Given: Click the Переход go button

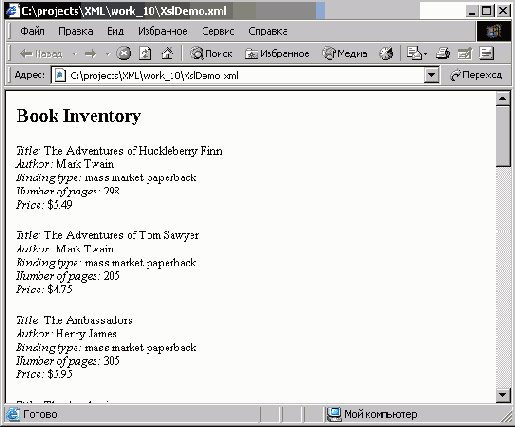Looking at the screenshot, I should pyautogui.click(x=476, y=75).
